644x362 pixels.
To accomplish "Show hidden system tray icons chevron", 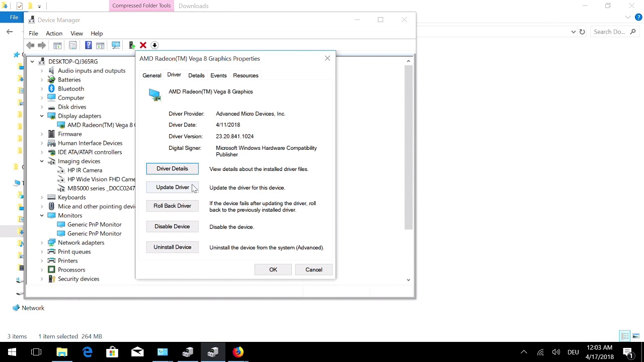I will tap(524, 352).
